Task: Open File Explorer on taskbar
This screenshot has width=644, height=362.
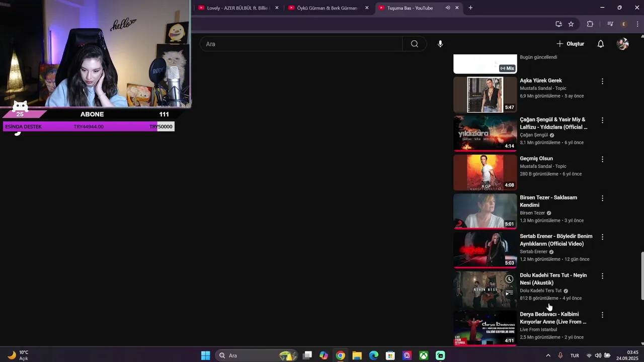Action: pyautogui.click(x=357, y=355)
